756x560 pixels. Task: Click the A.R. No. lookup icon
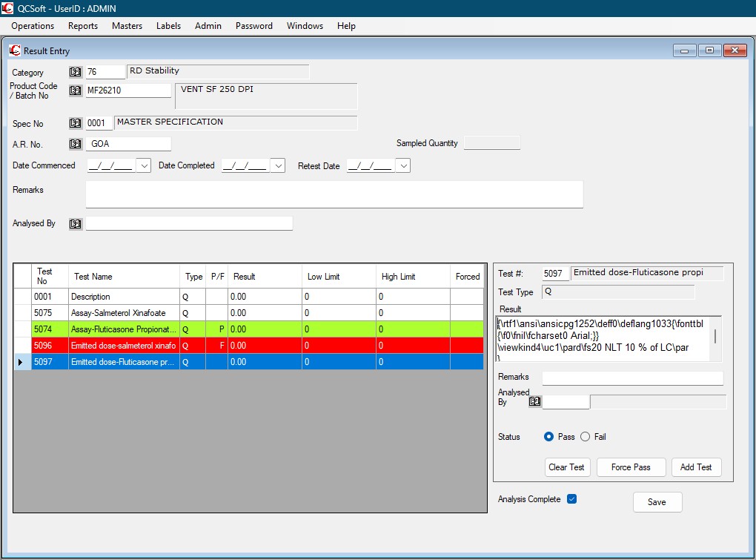click(x=75, y=144)
